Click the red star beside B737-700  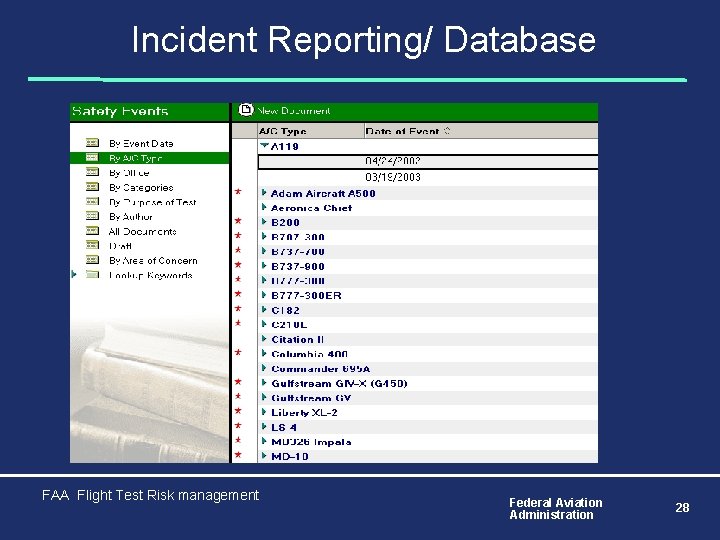point(238,251)
